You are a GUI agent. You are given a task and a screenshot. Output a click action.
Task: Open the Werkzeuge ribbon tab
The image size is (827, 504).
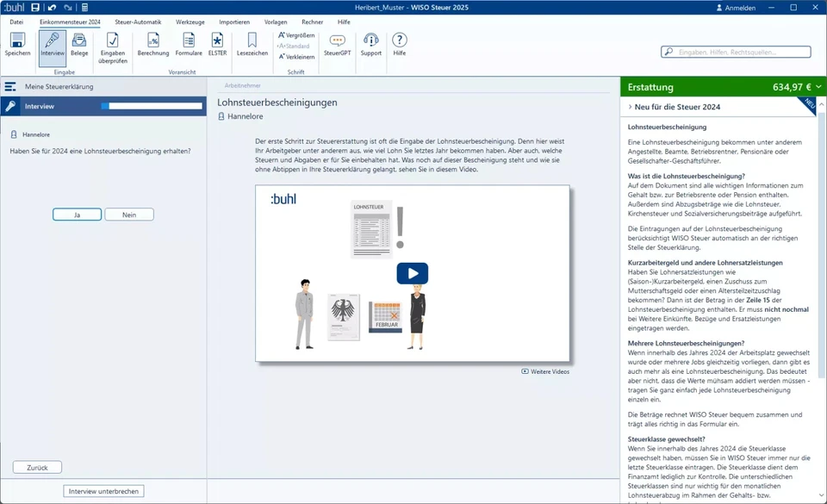tap(190, 21)
